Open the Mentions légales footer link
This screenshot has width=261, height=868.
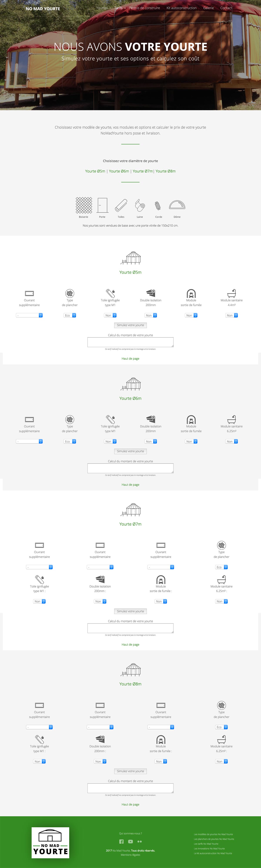130,855
